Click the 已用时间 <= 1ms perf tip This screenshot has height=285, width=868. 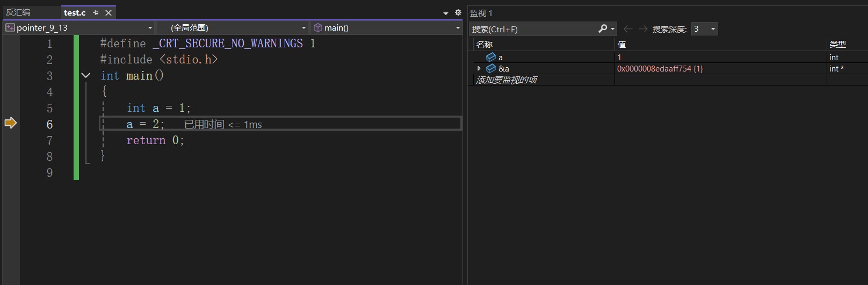click(223, 124)
